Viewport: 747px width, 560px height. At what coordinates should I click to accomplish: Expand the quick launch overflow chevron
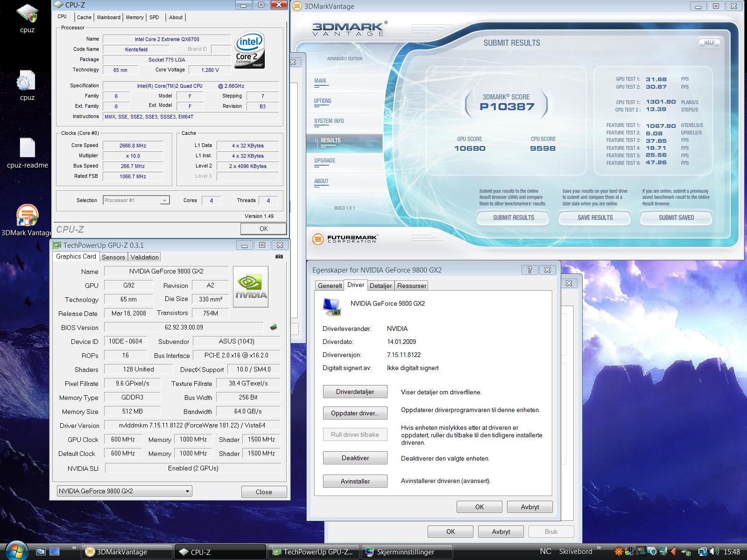click(x=74, y=548)
